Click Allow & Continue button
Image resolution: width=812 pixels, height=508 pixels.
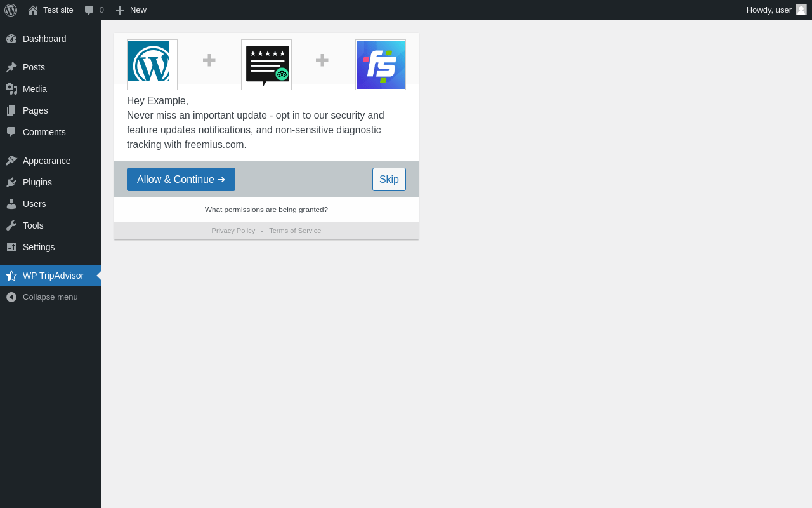tap(181, 179)
